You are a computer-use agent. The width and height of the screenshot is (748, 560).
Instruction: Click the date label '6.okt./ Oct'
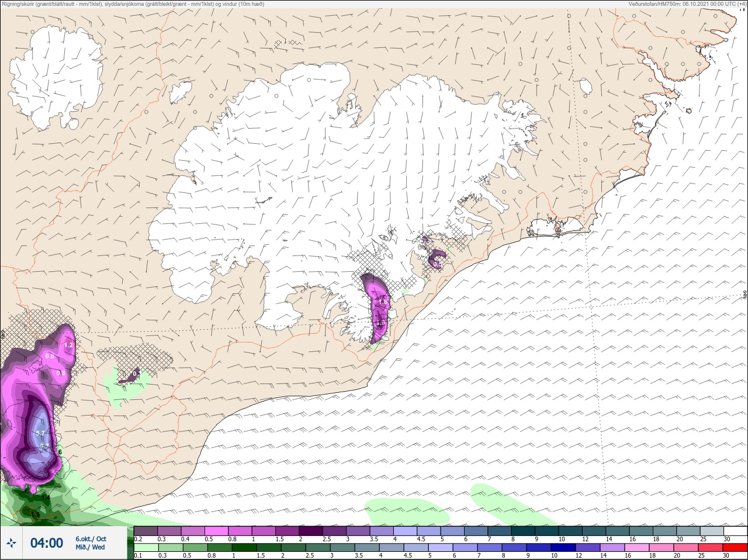coord(91,539)
